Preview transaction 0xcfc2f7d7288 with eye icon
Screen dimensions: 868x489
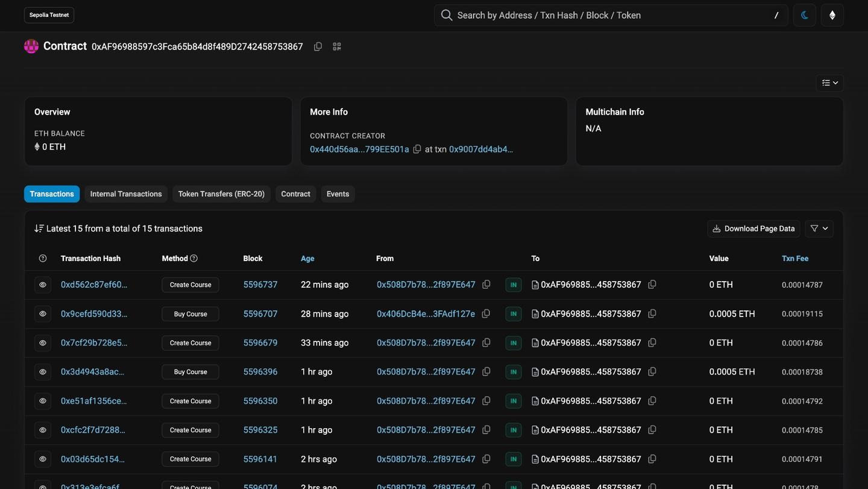click(x=43, y=430)
